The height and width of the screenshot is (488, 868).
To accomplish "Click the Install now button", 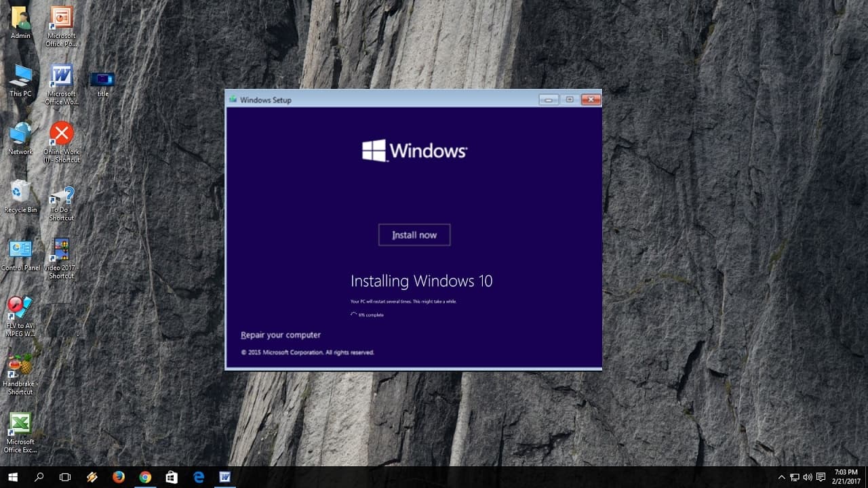I will click(x=414, y=235).
